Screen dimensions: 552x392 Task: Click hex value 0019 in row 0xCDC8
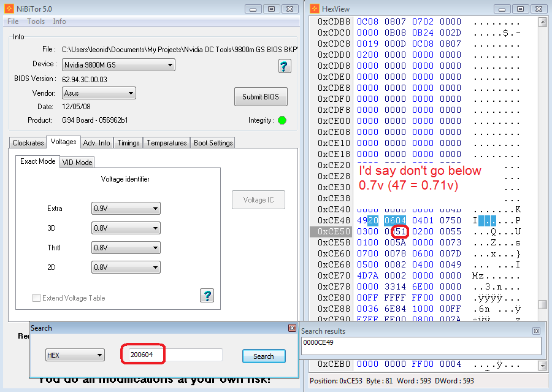pyautogui.click(x=367, y=44)
